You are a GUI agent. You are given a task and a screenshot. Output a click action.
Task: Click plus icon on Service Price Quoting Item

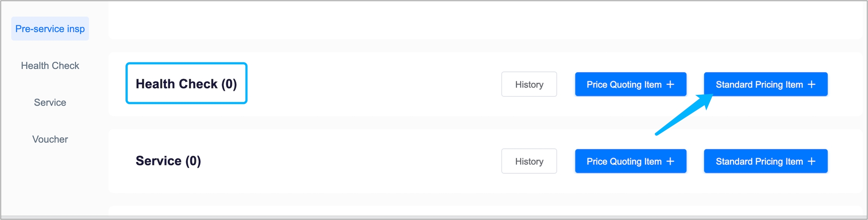click(x=670, y=161)
